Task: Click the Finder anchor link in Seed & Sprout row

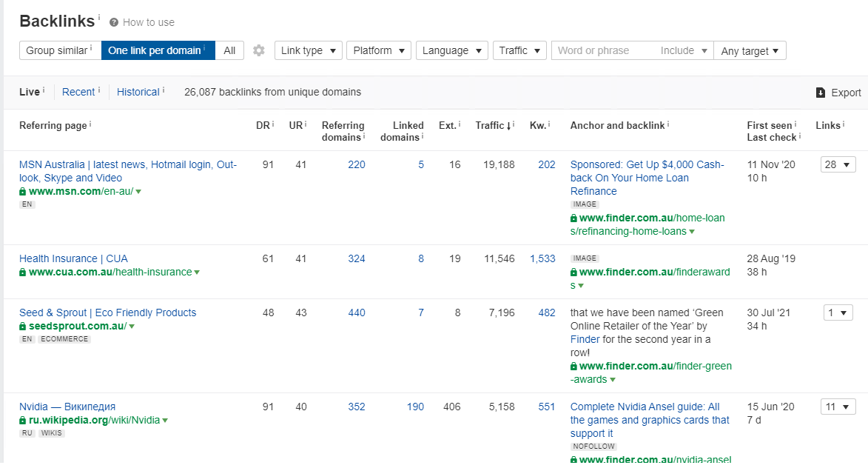Action: point(585,339)
